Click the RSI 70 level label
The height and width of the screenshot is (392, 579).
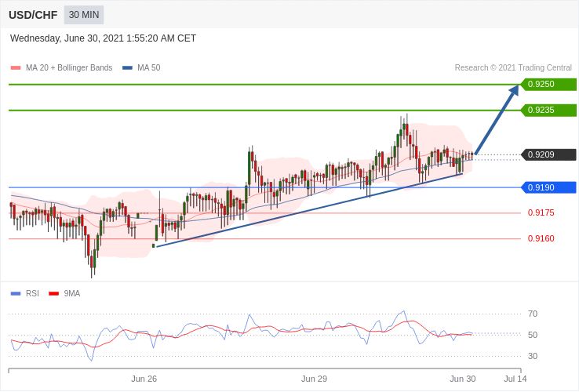tap(533, 314)
